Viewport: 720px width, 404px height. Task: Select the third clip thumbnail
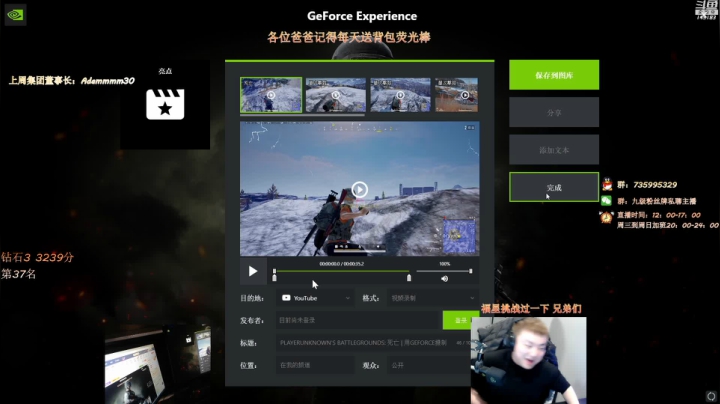coord(400,95)
